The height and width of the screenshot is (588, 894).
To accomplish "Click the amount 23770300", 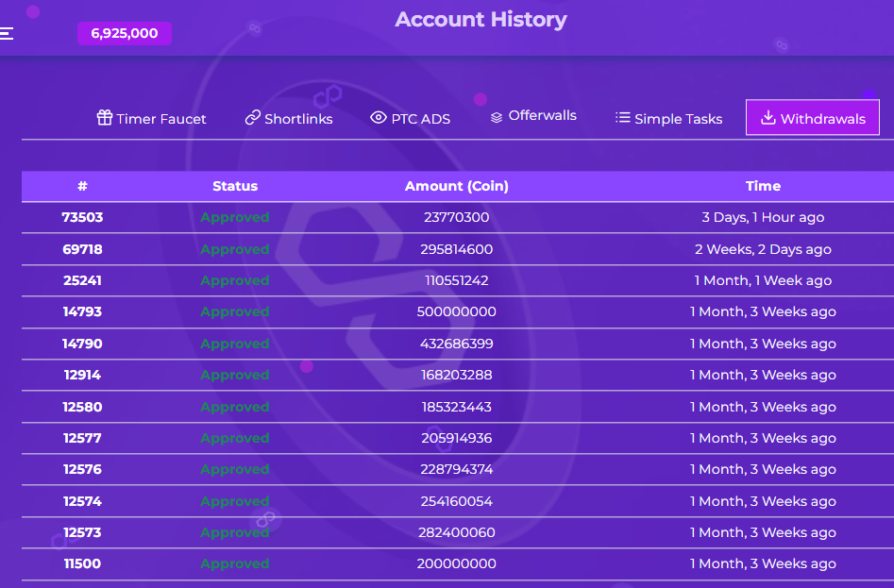I will pos(457,217).
